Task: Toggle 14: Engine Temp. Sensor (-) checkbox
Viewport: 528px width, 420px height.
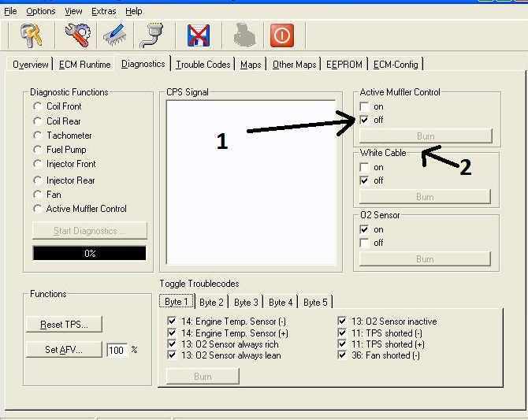Action: point(172,321)
